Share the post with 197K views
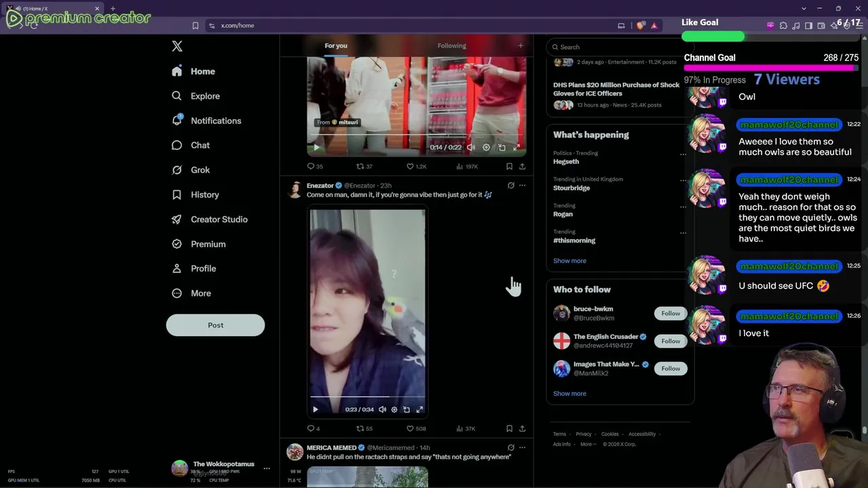Image resolution: width=868 pixels, height=488 pixels. click(522, 166)
